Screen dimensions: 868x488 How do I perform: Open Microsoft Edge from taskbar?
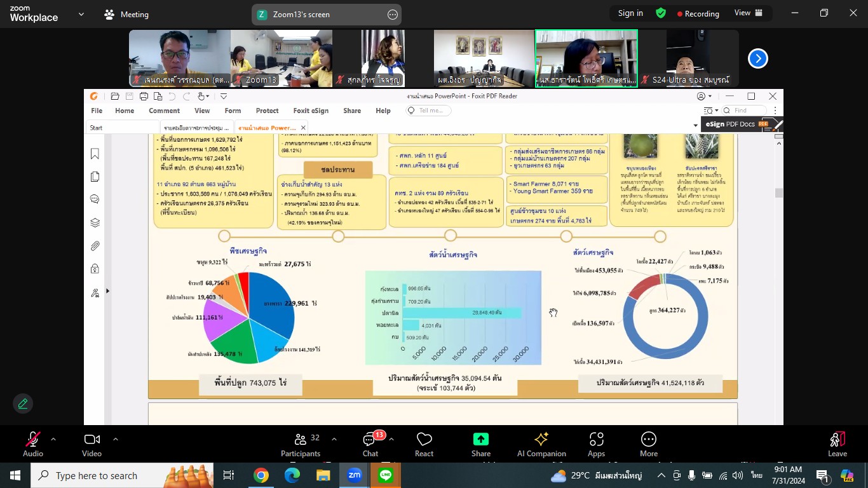coord(292,475)
